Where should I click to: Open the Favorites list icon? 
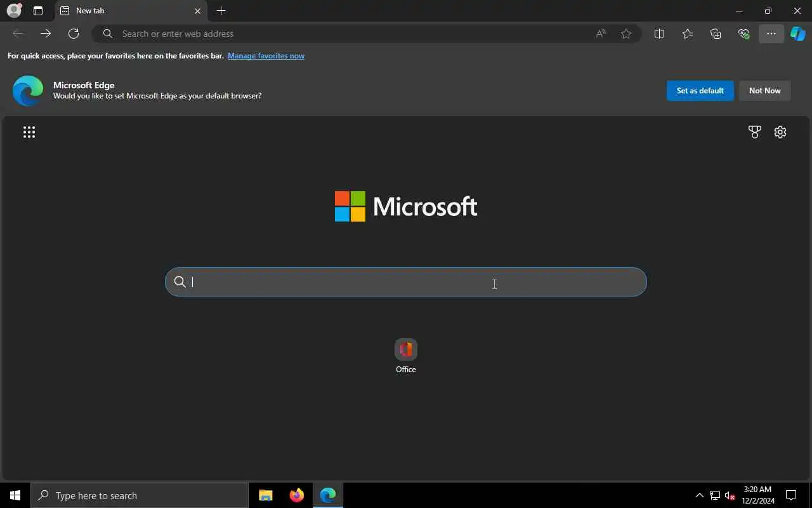688,34
